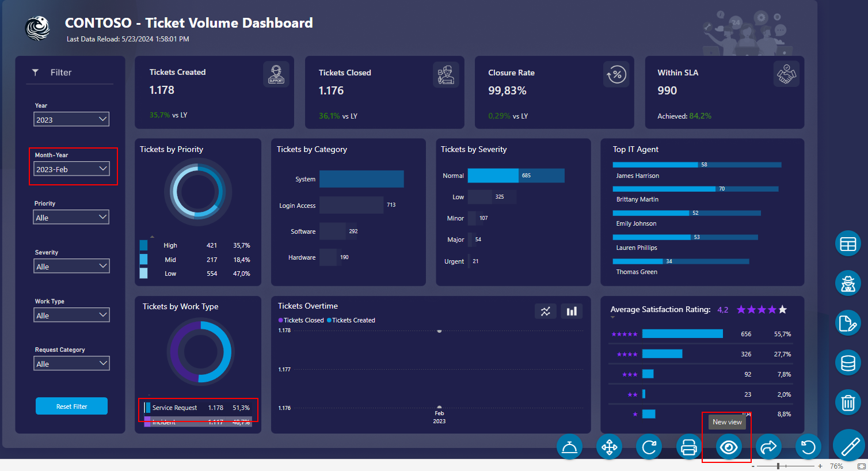Viewport: 868px width, 471px height.
Task: Open the Priority filter dropdown
Action: point(71,217)
